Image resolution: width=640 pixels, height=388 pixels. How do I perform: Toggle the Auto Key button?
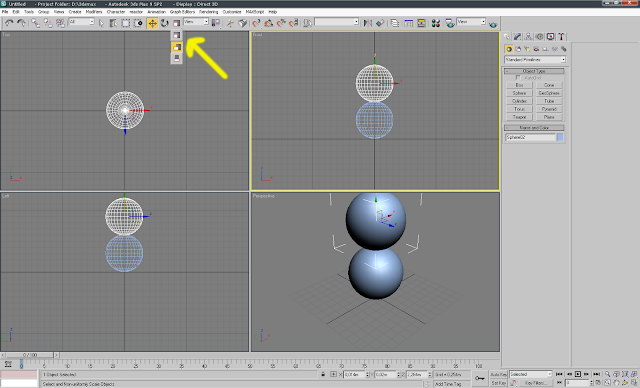click(498, 374)
